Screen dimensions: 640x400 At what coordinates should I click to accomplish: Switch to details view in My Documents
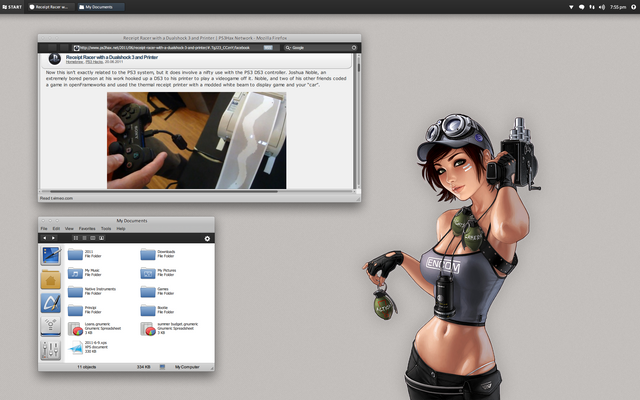point(93,238)
